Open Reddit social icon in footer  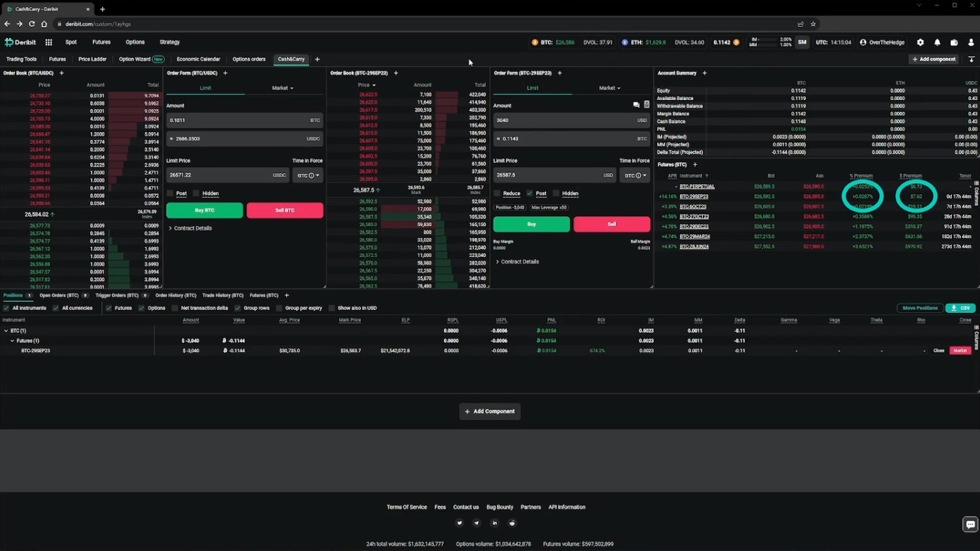pos(512,523)
